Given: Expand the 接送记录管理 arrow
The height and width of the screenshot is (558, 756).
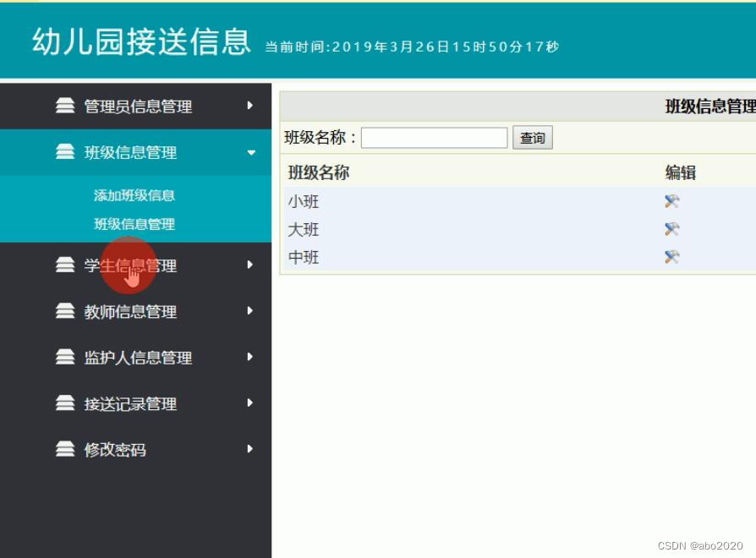Looking at the screenshot, I should pos(249,402).
